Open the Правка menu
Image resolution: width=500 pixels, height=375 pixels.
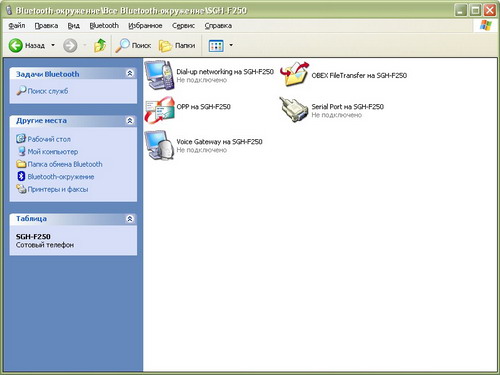(46, 26)
